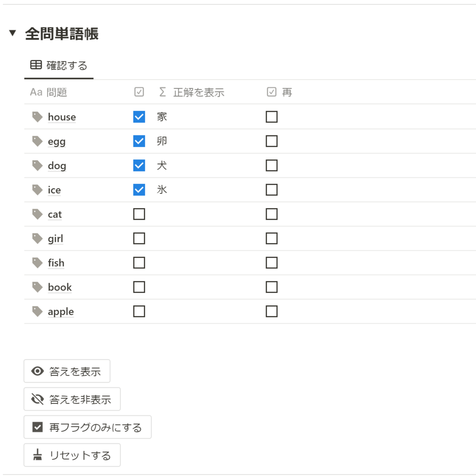Click the crossed-eye icon on 答えを非表示
Image resolution: width=476 pixels, height=476 pixels.
pos(37,399)
